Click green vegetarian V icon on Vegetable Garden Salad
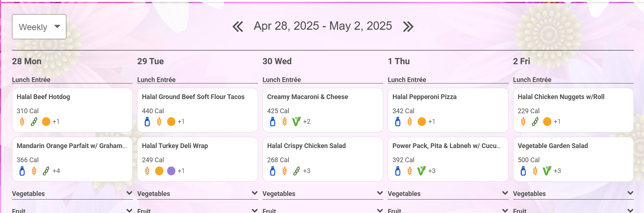This screenshot has height=213, width=644. click(x=547, y=171)
